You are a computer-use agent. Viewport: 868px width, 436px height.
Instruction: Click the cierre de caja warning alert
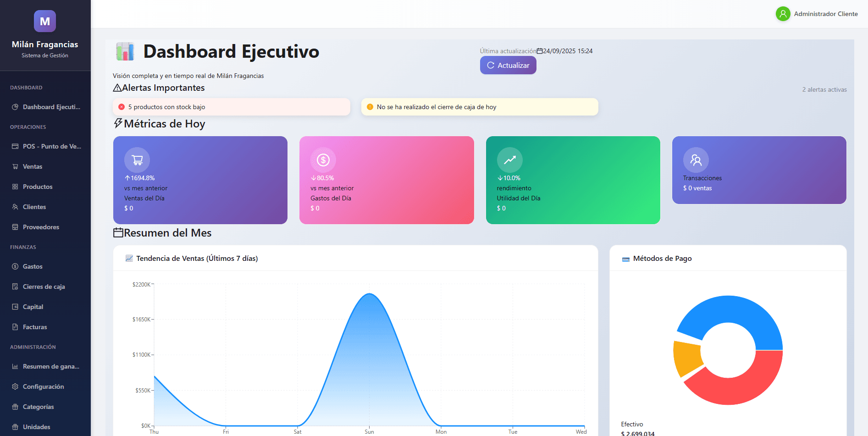(x=479, y=107)
